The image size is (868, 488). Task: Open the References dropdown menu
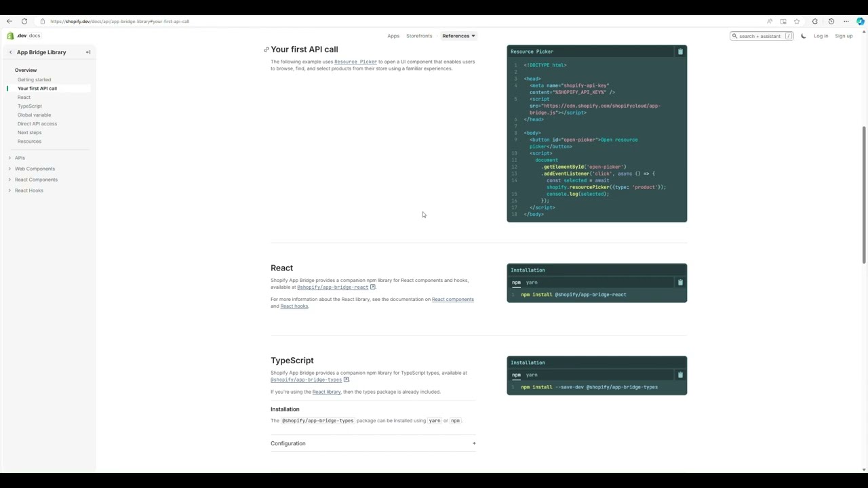point(458,36)
